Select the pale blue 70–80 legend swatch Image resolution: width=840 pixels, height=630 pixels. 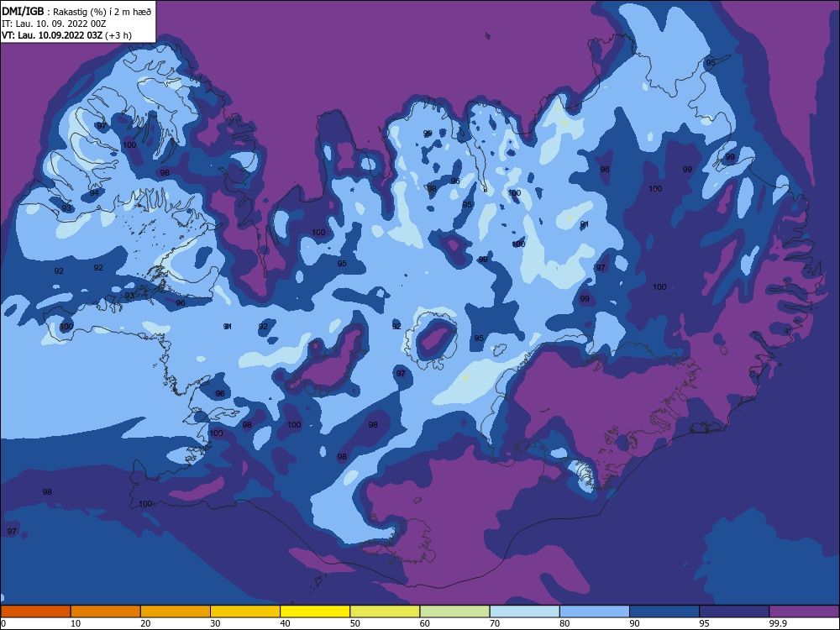coord(525,612)
